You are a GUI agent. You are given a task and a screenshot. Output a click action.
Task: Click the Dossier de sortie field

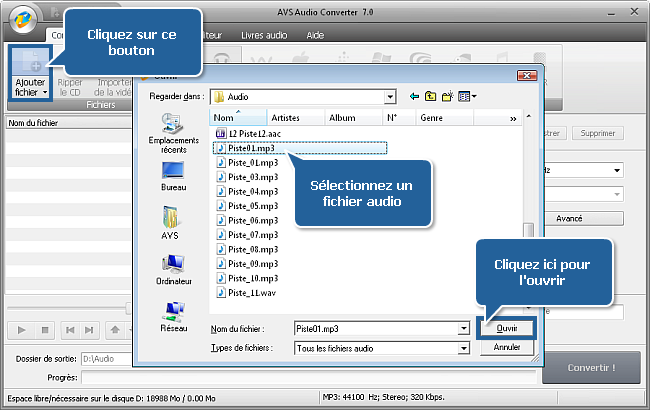107,359
